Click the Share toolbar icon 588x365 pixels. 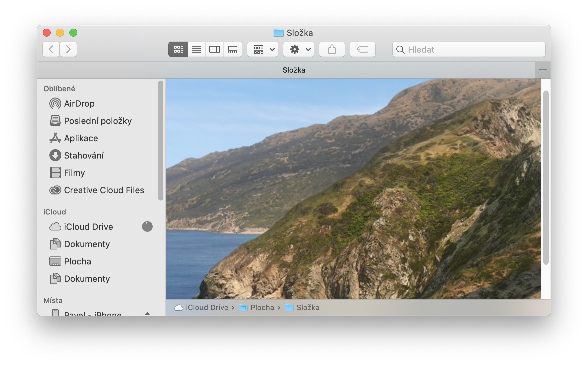[332, 49]
